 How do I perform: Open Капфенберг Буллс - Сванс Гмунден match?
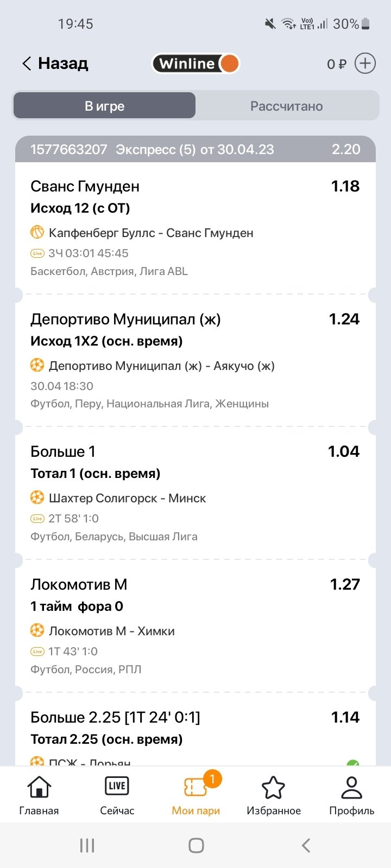(151, 233)
